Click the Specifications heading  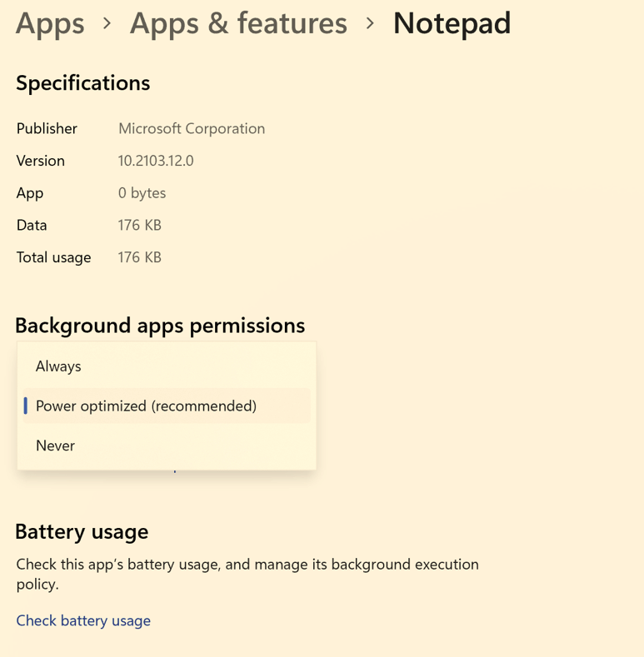click(x=83, y=83)
